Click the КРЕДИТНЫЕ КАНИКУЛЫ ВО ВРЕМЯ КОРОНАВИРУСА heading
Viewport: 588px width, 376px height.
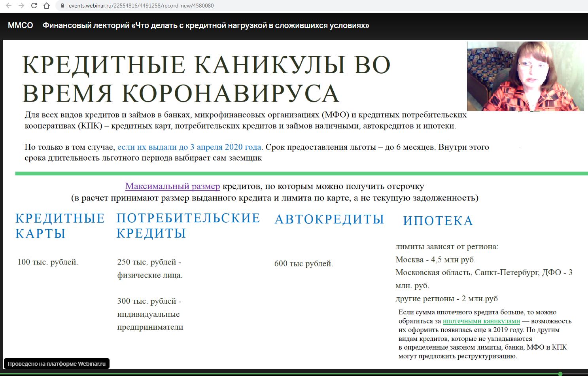point(206,79)
